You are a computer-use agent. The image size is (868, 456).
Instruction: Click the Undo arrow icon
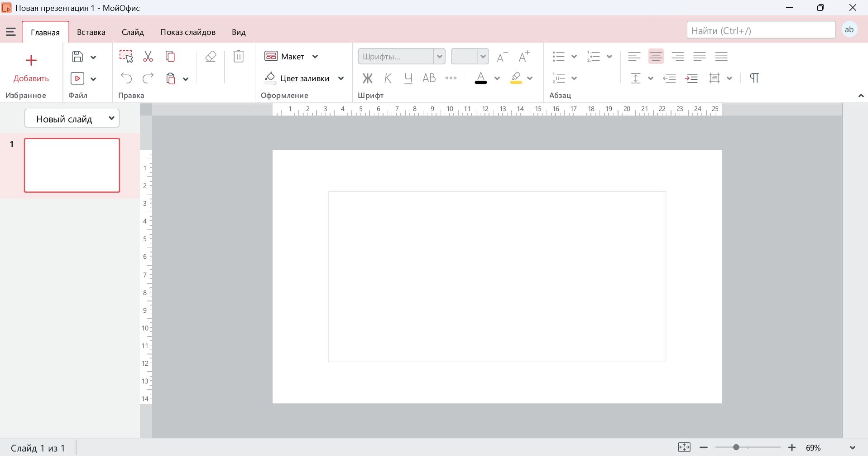[x=126, y=78]
